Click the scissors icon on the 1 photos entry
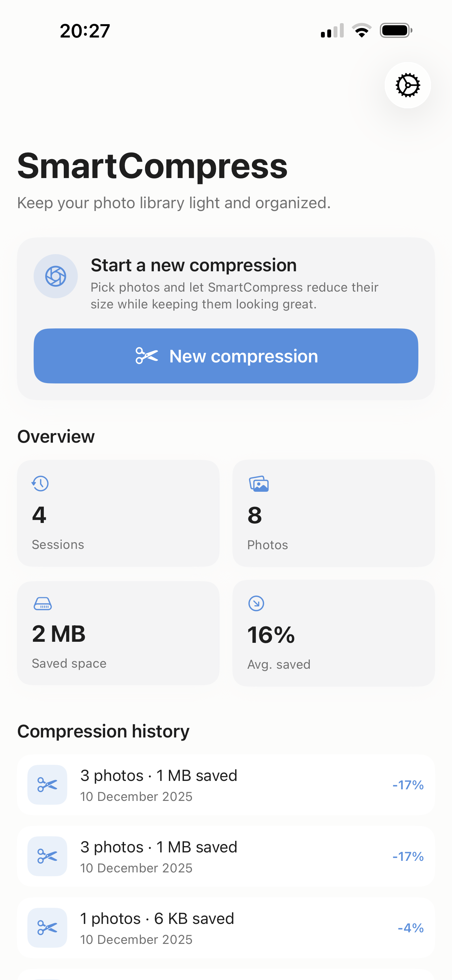 [x=47, y=928]
